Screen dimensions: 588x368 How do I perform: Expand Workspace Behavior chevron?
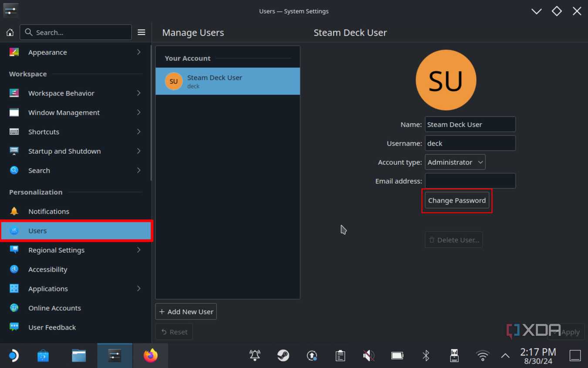[x=139, y=93]
